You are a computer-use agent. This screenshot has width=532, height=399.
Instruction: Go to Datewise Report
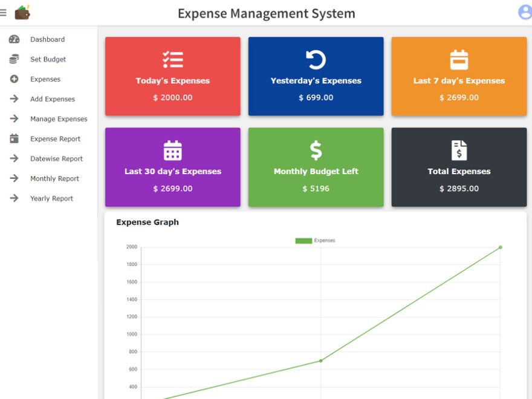coord(56,159)
